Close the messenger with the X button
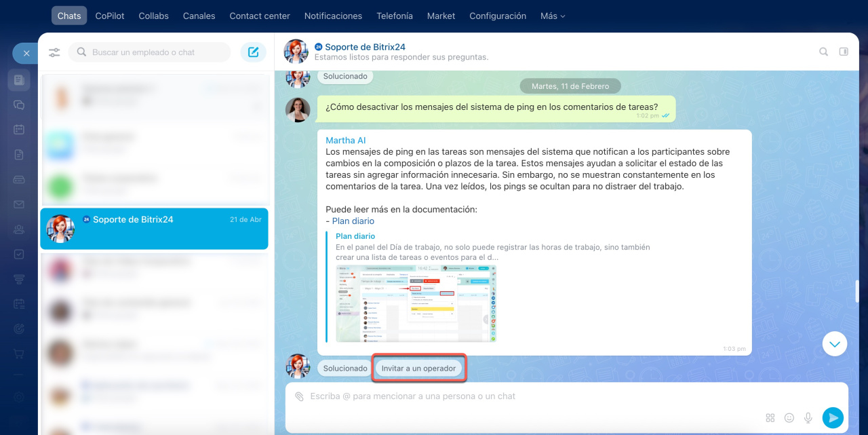This screenshot has height=435, width=868. [26, 53]
